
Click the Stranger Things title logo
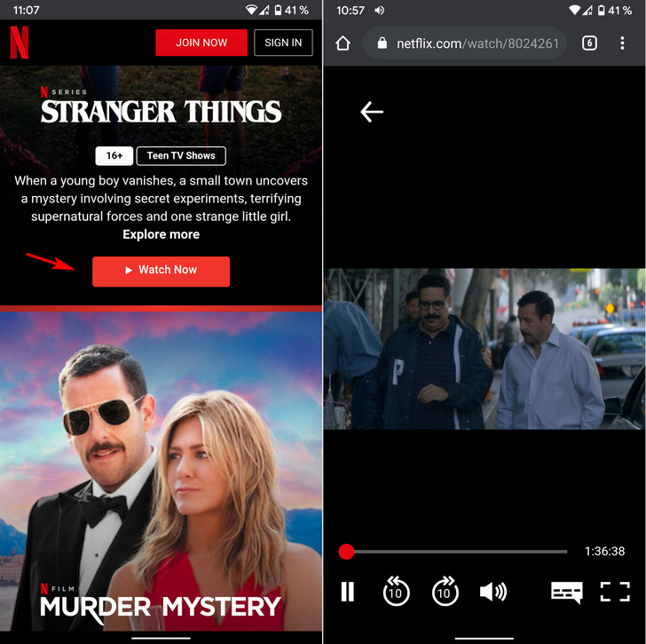click(x=161, y=111)
